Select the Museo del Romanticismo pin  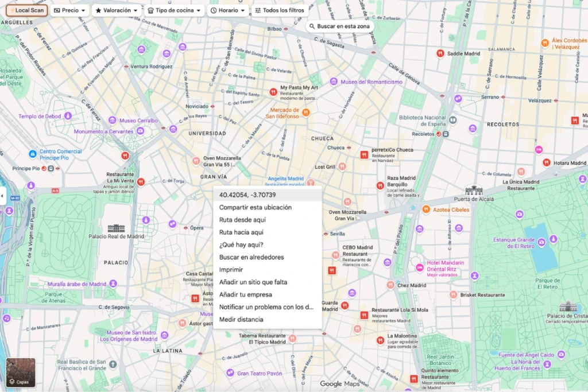pyautogui.click(x=333, y=81)
